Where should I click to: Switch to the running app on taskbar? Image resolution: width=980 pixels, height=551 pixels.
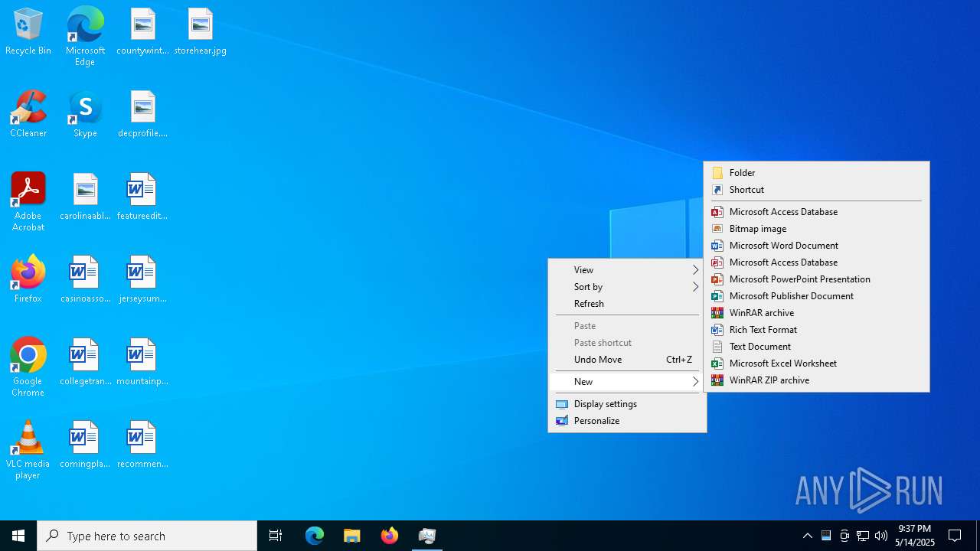pos(427,536)
